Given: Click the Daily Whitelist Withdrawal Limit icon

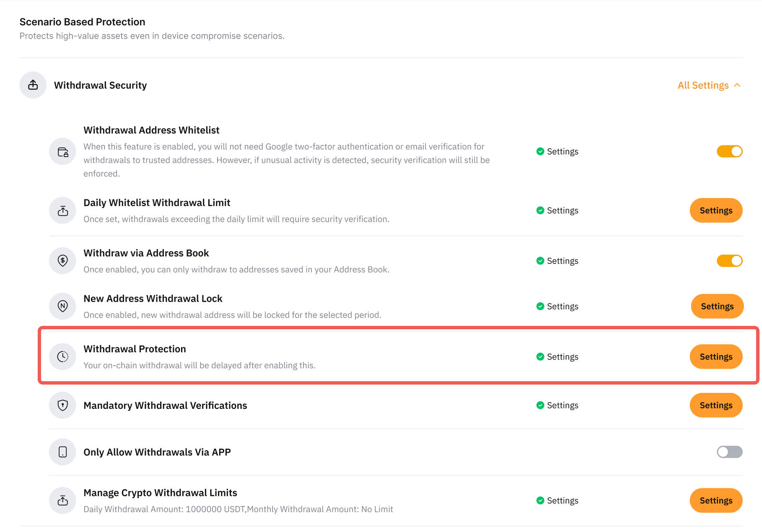Looking at the screenshot, I should (62, 210).
